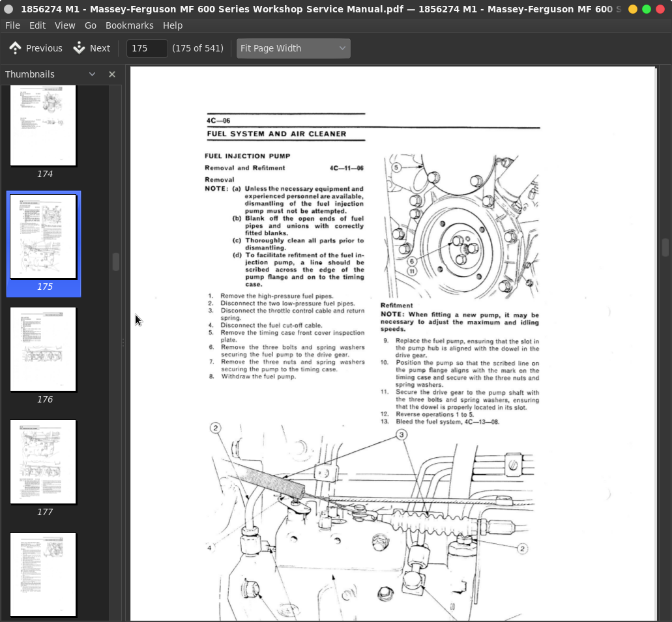Click the document vertical scrollbar handle
Screen dimensions: 672x622
coord(665,247)
